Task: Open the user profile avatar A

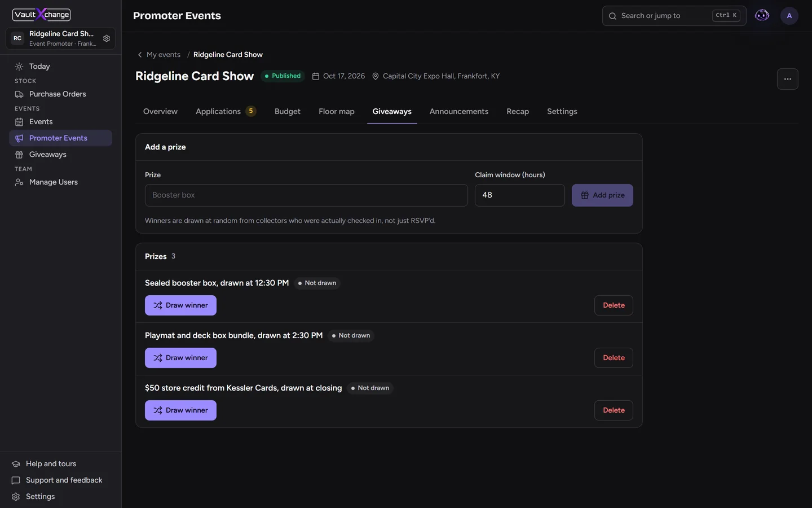Action: [x=789, y=16]
